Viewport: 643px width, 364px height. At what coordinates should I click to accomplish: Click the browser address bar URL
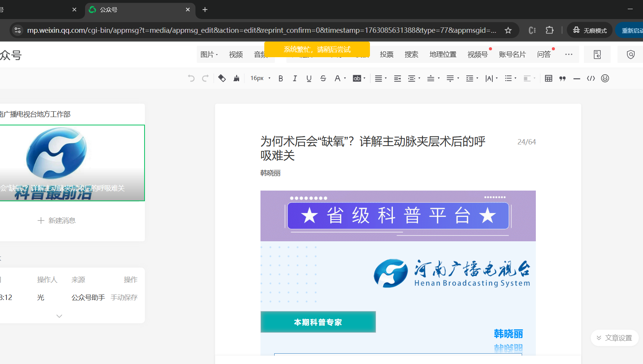262,30
